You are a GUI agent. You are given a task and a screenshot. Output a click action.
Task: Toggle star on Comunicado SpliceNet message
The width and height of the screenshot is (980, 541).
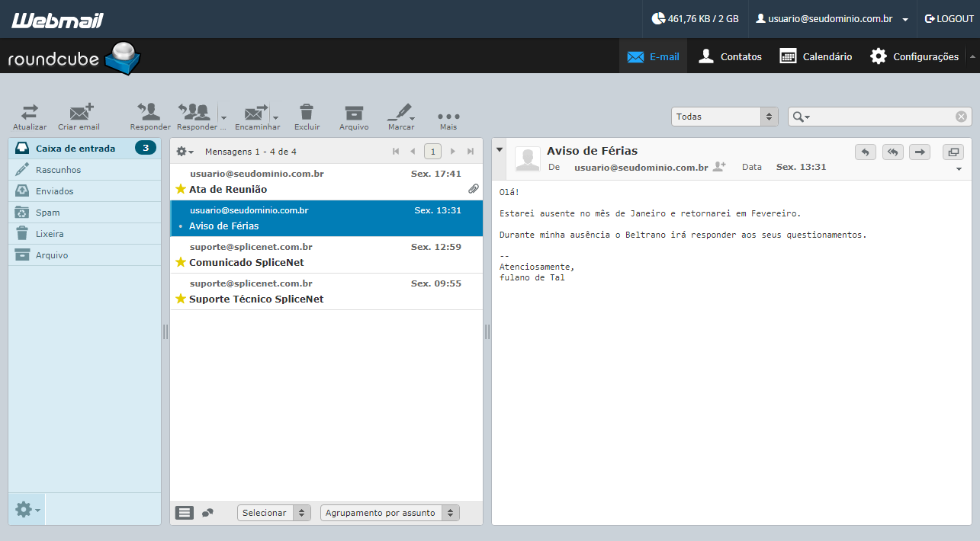[x=181, y=262]
